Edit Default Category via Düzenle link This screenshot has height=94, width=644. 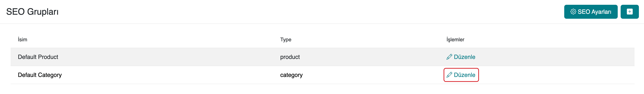click(x=461, y=75)
